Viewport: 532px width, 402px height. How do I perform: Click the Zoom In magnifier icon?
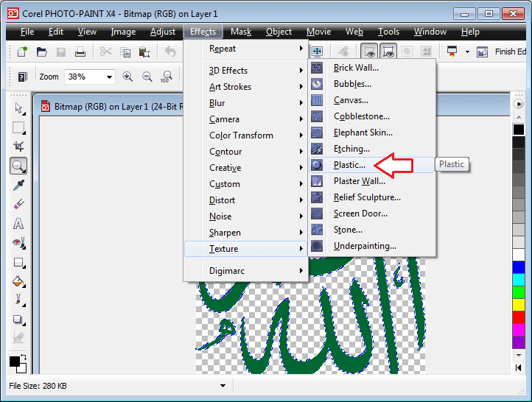point(128,77)
